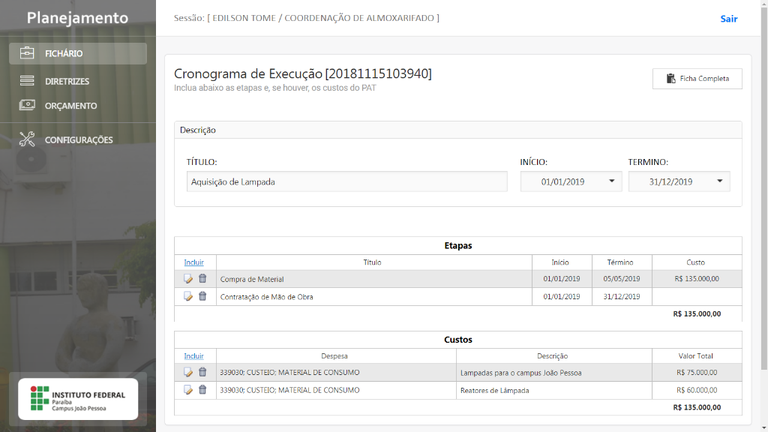Delete the Compra de Material stage
The image size is (768, 432).
click(202, 279)
